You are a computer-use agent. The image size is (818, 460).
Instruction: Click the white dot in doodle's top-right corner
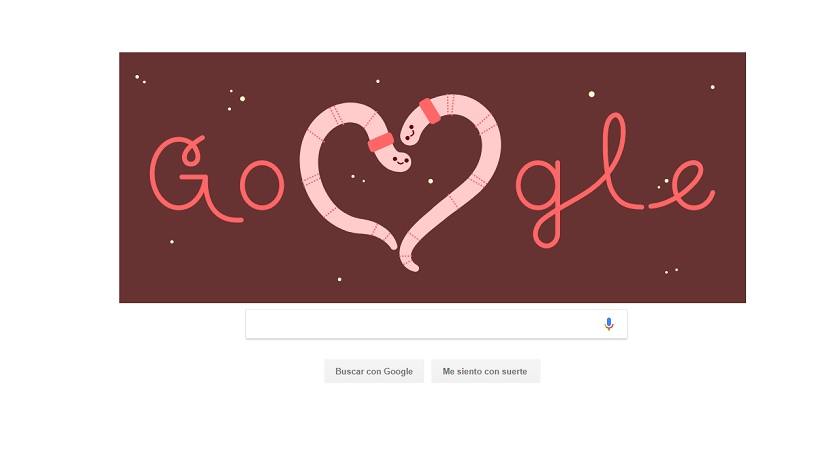click(713, 87)
